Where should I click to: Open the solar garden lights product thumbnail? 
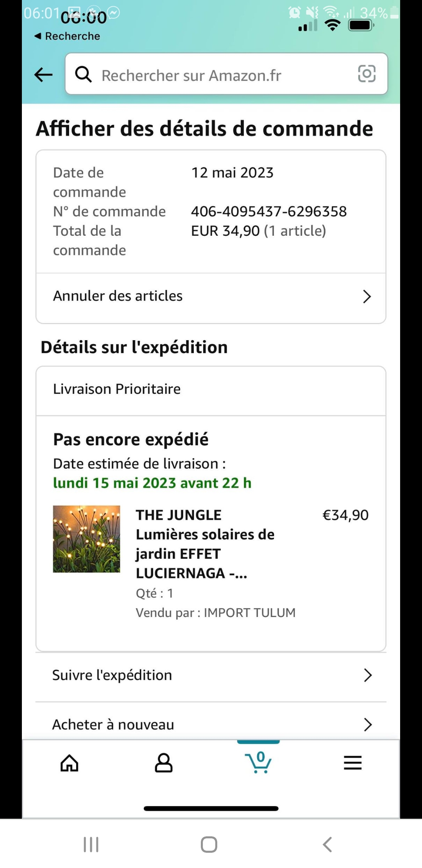[86, 539]
